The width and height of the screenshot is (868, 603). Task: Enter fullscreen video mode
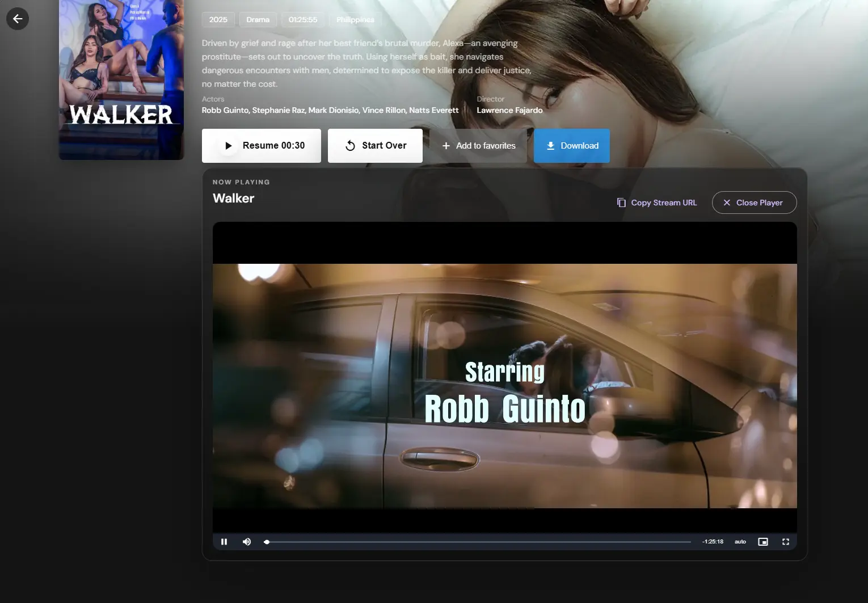click(x=786, y=542)
